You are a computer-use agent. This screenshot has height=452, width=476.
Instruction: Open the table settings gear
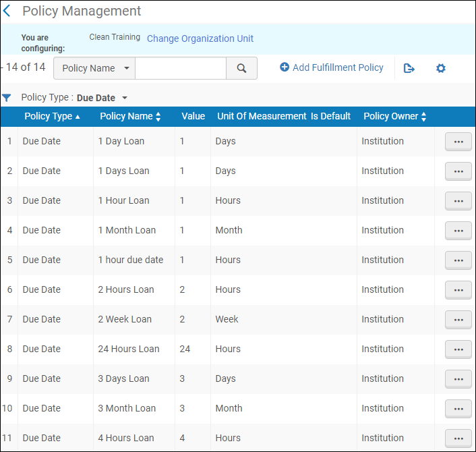click(x=441, y=68)
